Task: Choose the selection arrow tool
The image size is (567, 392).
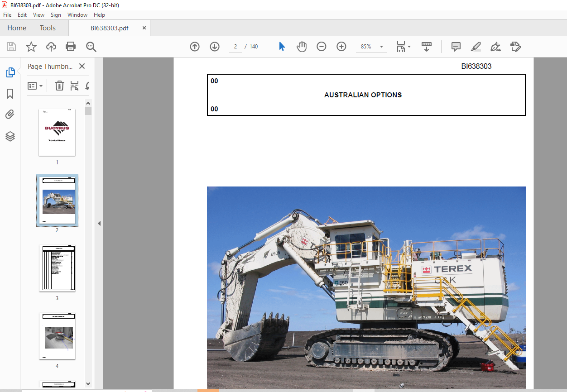Action: tap(282, 47)
